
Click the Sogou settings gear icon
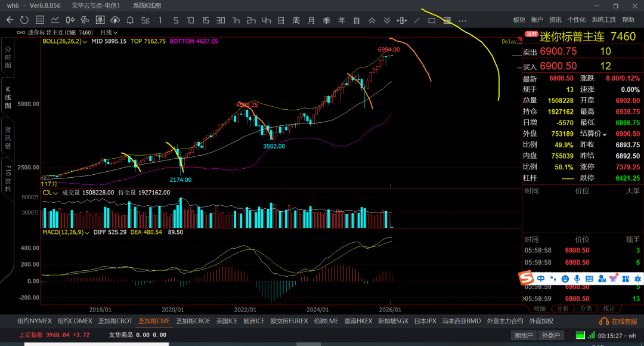click(x=637, y=279)
